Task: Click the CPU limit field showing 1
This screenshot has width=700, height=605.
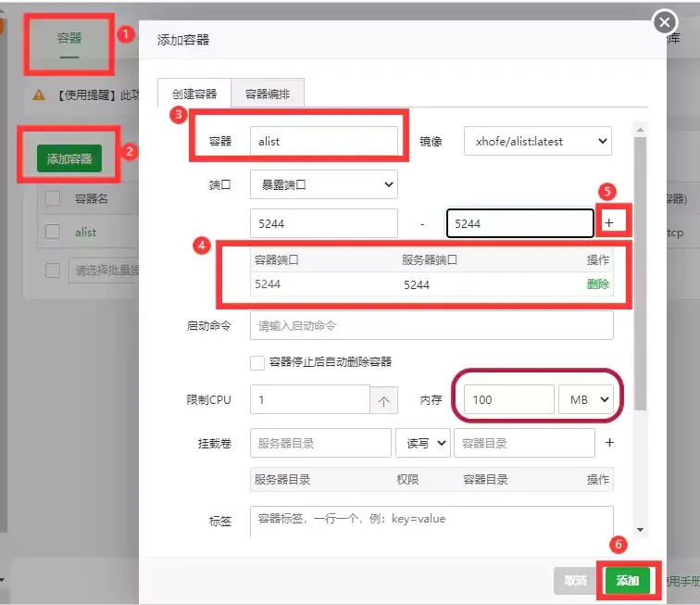Action: (310, 399)
